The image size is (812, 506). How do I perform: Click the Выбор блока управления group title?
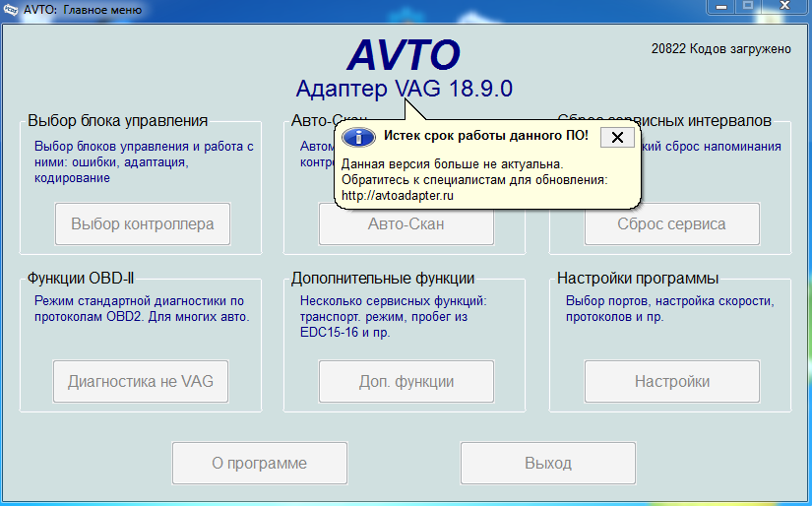(x=117, y=121)
